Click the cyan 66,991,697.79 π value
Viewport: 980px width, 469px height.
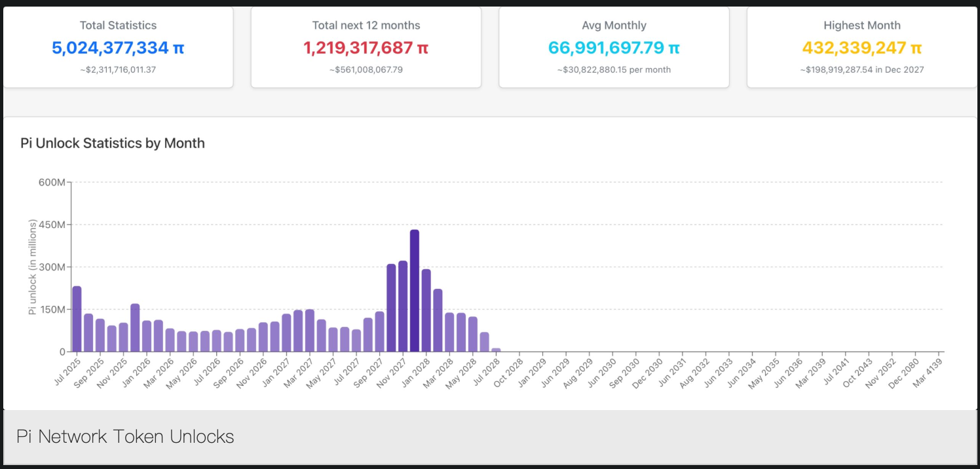pos(614,48)
